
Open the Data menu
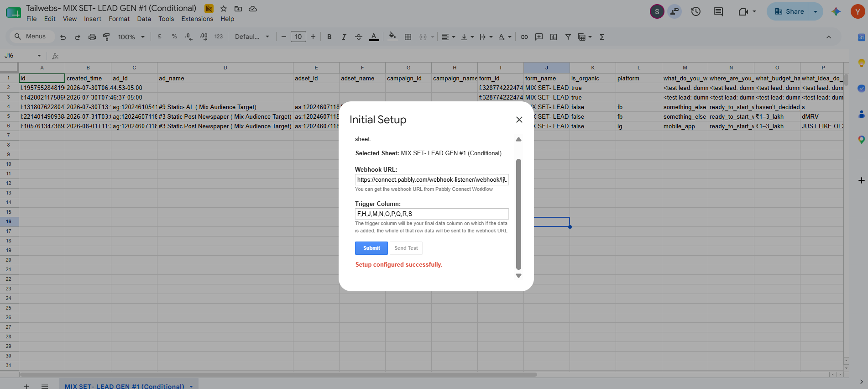(144, 19)
